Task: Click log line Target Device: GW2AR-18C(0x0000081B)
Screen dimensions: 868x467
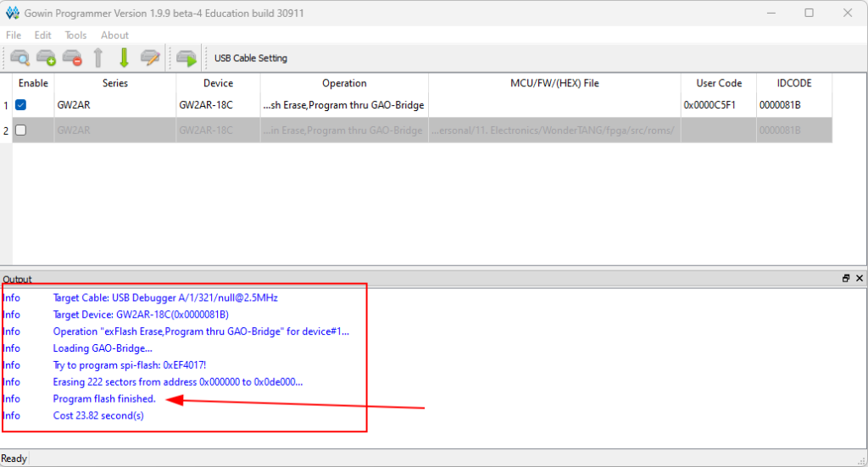Action: click(x=141, y=314)
